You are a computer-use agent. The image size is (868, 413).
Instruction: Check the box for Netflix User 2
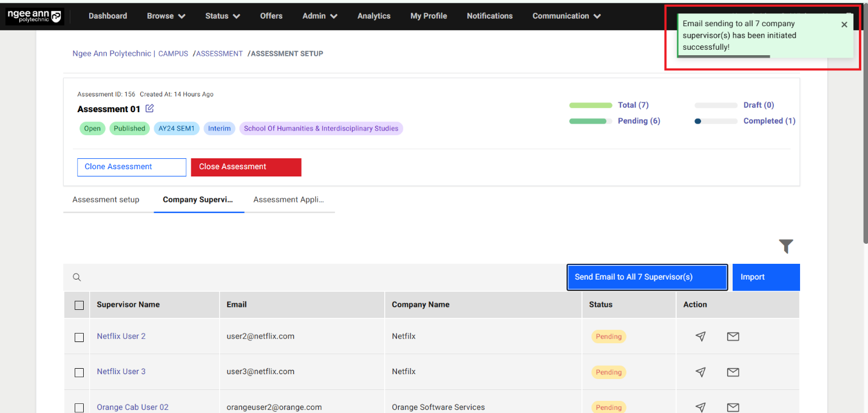click(80, 337)
